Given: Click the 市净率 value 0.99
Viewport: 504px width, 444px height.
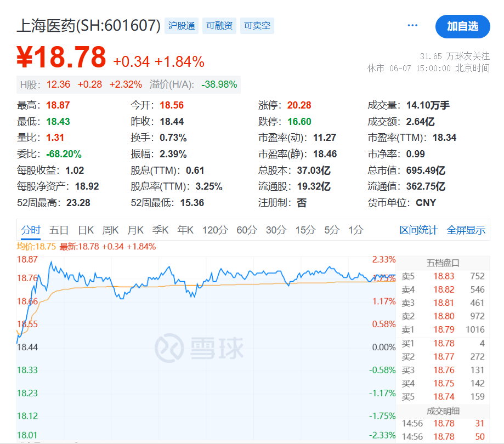Looking at the screenshot, I should click(416, 154).
